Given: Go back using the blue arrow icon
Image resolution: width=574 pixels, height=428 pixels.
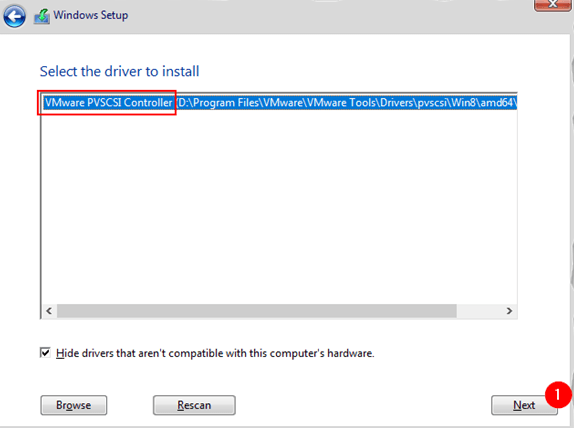Looking at the screenshot, I should pos(14,16).
